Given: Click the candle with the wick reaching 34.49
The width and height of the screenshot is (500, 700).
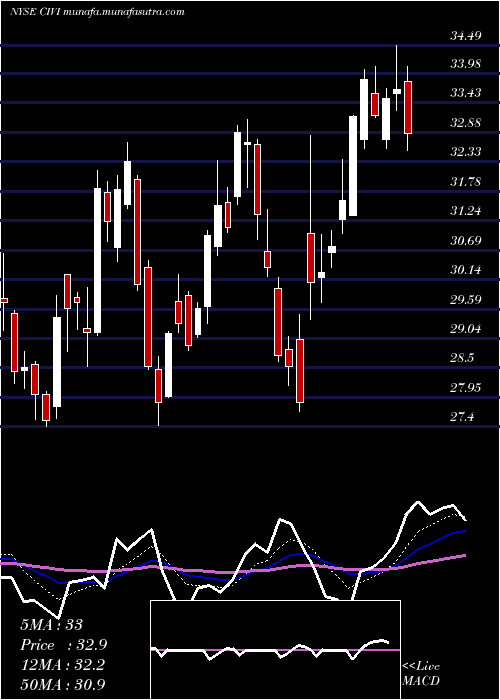Looking at the screenshot, I should coord(396,92).
